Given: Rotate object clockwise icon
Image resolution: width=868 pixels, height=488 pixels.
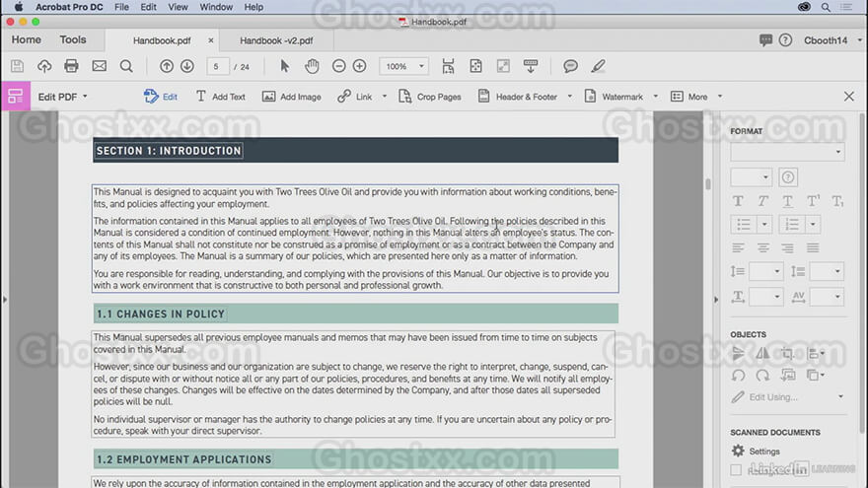Looking at the screenshot, I should [762, 376].
